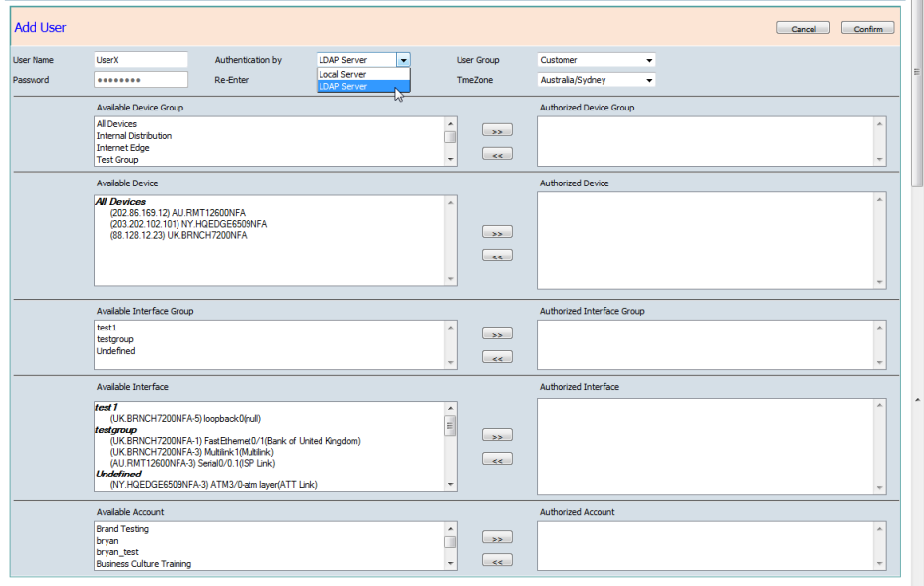This screenshot has height=586, width=924.
Task: Open the TimeZone dropdown
Action: click(x=597, y=80)
